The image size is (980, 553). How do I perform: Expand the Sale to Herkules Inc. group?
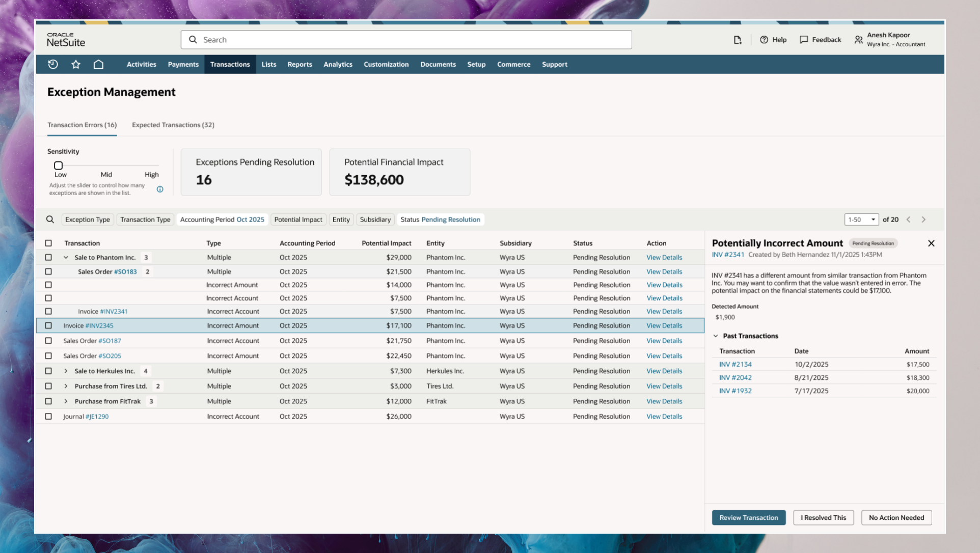pos(66,371)
